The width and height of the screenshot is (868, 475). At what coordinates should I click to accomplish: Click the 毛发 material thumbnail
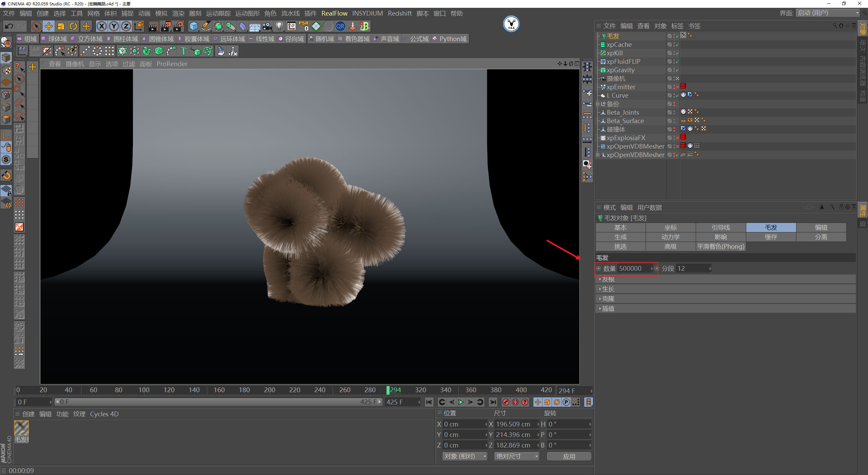(21, 428)
